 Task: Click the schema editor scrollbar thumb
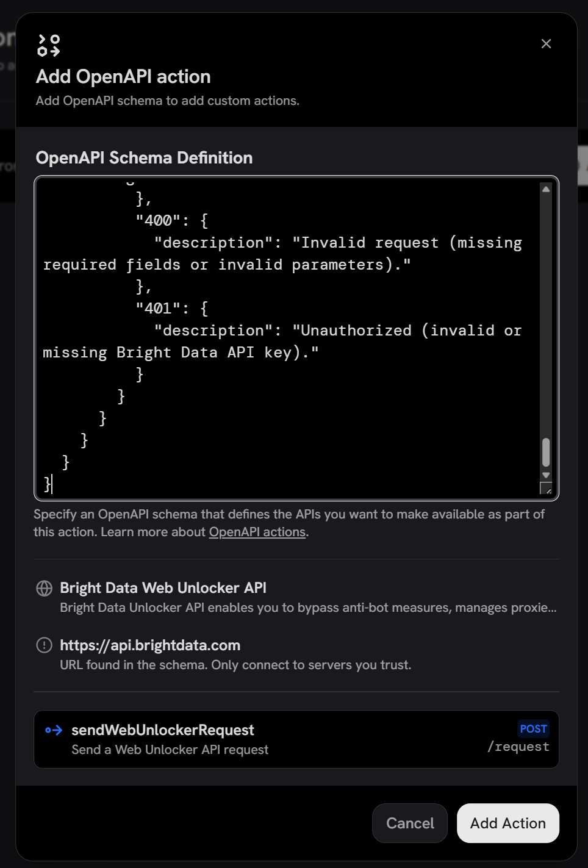[546, 452]
